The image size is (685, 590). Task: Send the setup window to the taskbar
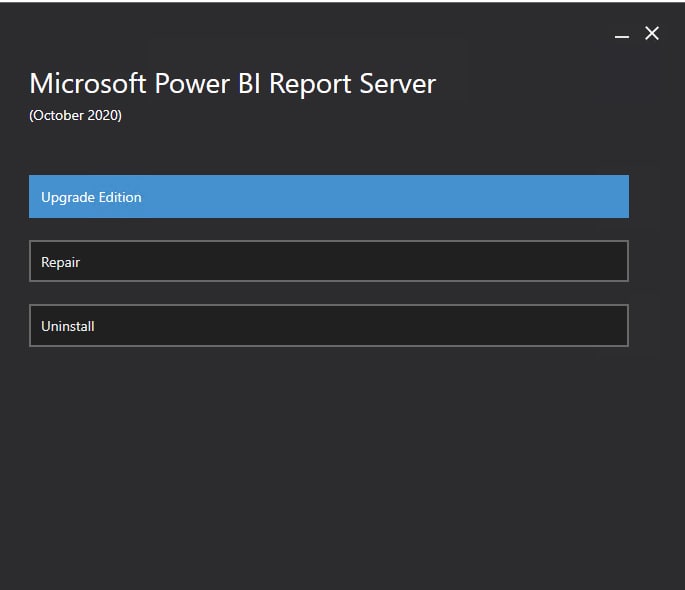622,34
